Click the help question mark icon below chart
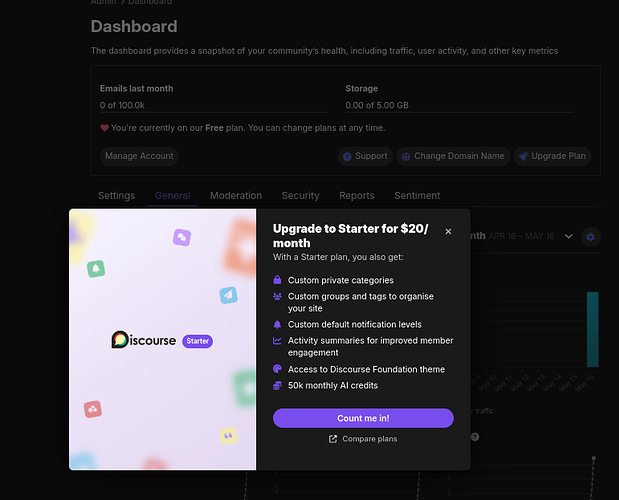The width and height of the screenshot is (619, 500). point(475,437)
